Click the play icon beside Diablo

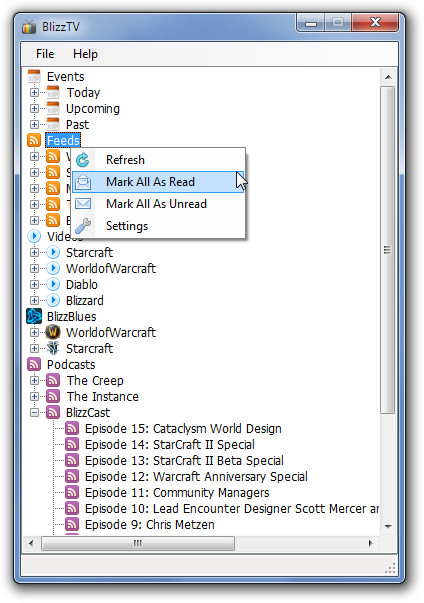click(53, 284)
